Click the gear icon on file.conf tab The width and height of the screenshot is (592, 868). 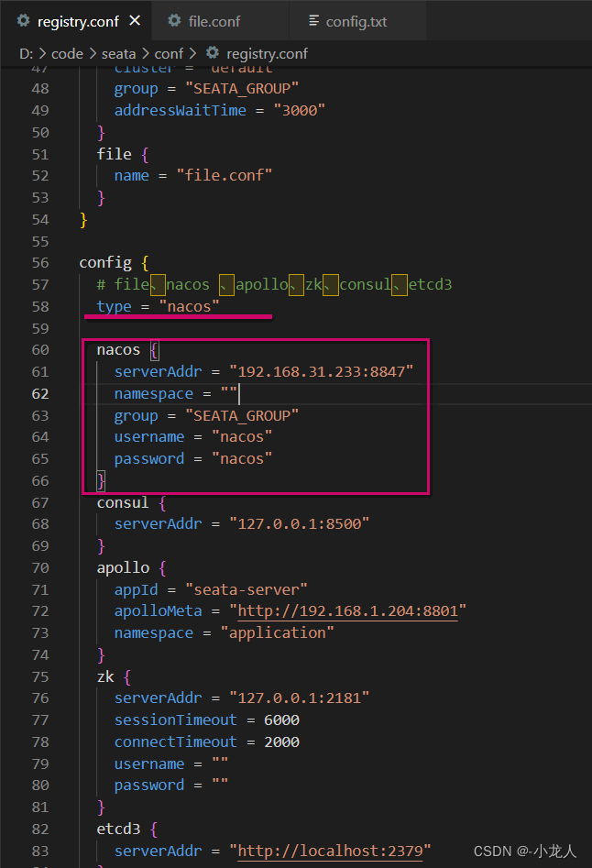(174, 21)
